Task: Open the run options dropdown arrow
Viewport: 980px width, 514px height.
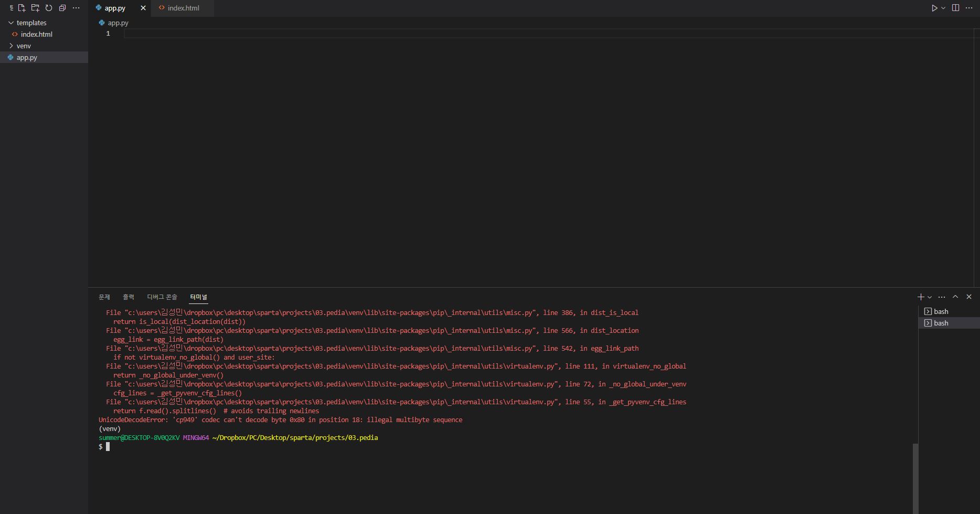Action: [943, 8]
